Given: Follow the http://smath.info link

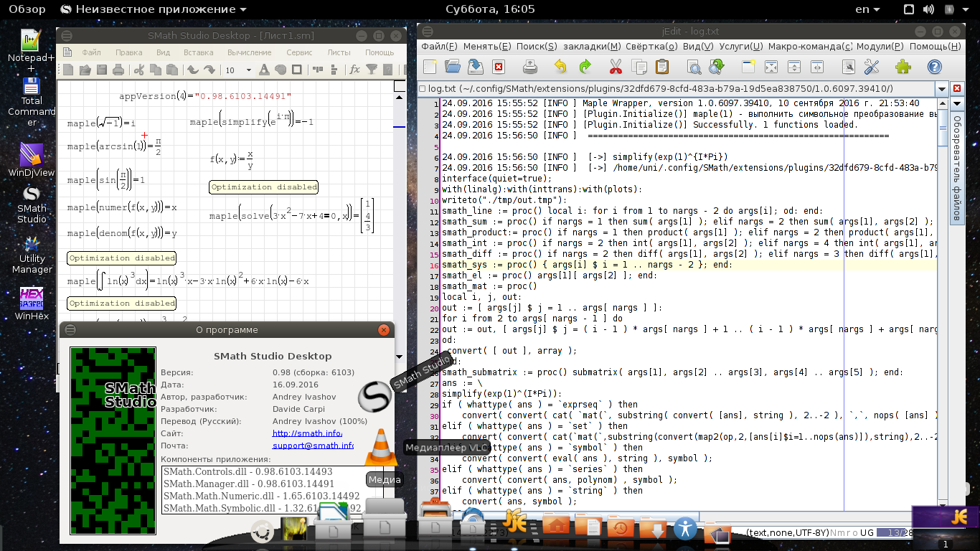Looking at the screenshot, I should (307, 433).
